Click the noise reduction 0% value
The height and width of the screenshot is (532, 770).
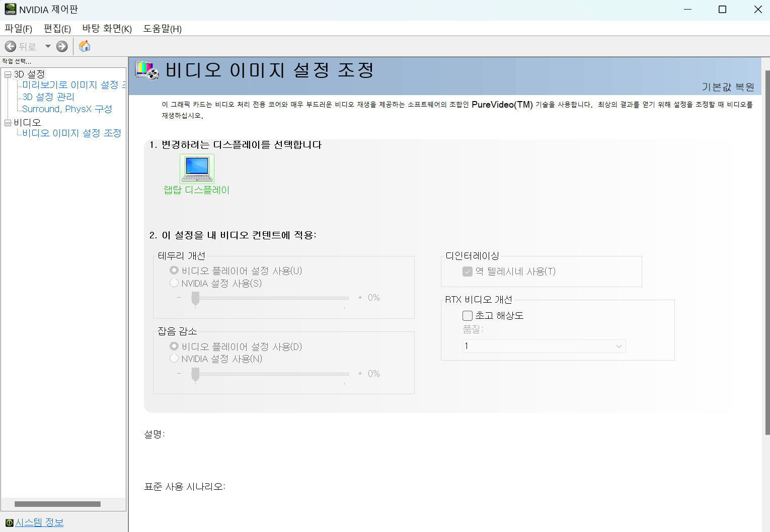tap(374, 374)
